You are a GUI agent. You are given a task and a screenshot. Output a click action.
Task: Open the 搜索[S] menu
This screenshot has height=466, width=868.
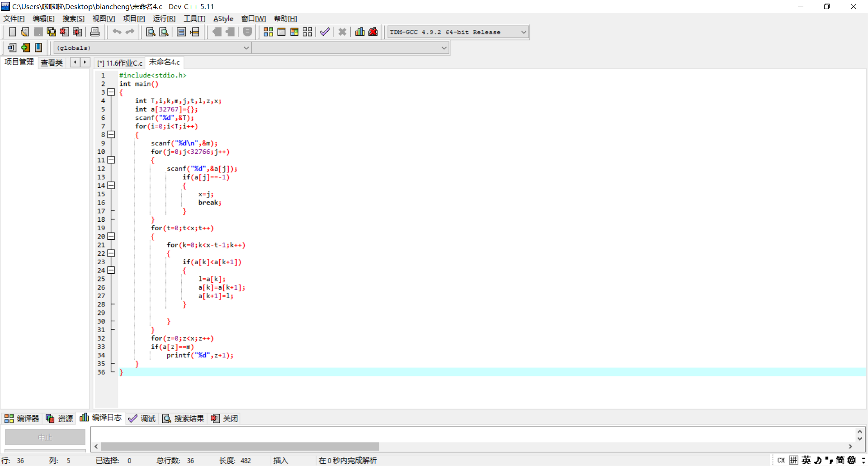tap(73, 19)
